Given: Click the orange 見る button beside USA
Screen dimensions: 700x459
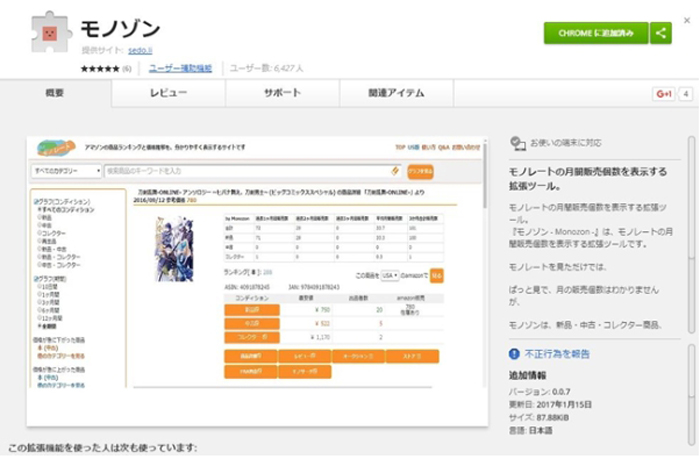Looking at the screenshot, I should (437, 275).
